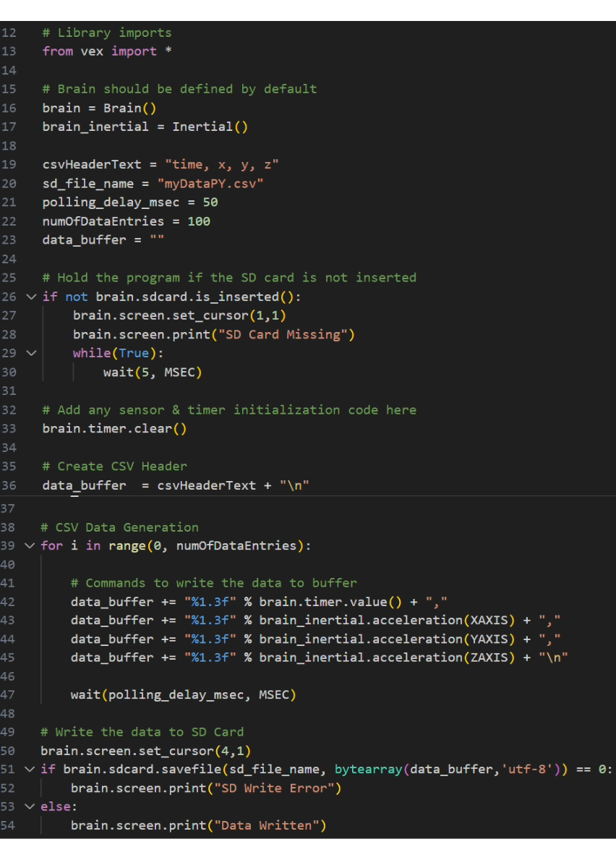
Task: Click the gutter beside line 47
Action: (9, 694)
